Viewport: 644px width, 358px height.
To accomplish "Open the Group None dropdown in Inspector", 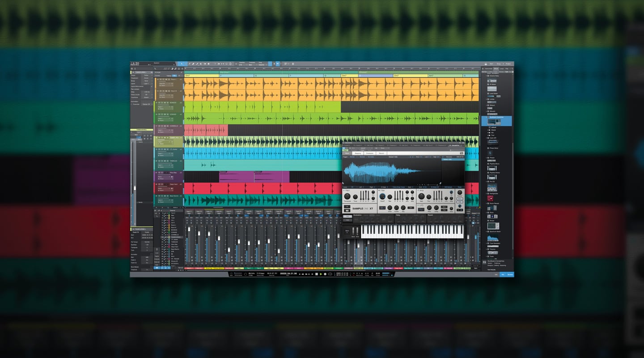I will tap(146, 81).
